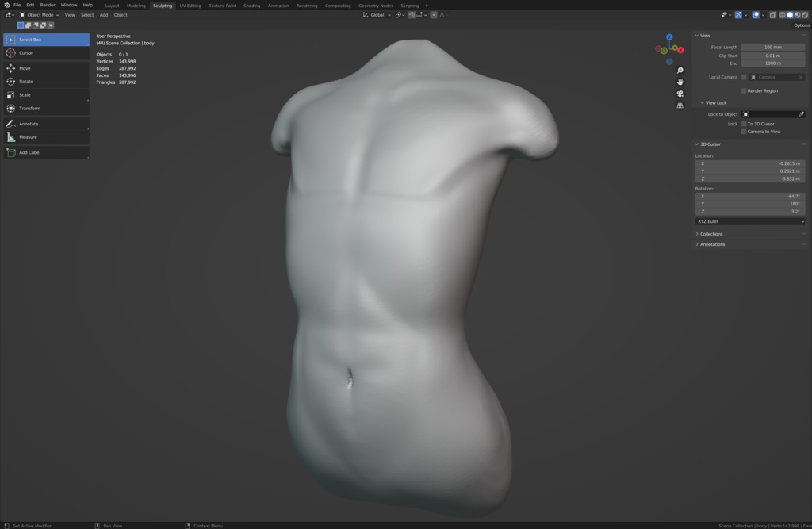Activate the Select Box tool
Viewport: 812px width, 529px height.
[x=46, y=40]
